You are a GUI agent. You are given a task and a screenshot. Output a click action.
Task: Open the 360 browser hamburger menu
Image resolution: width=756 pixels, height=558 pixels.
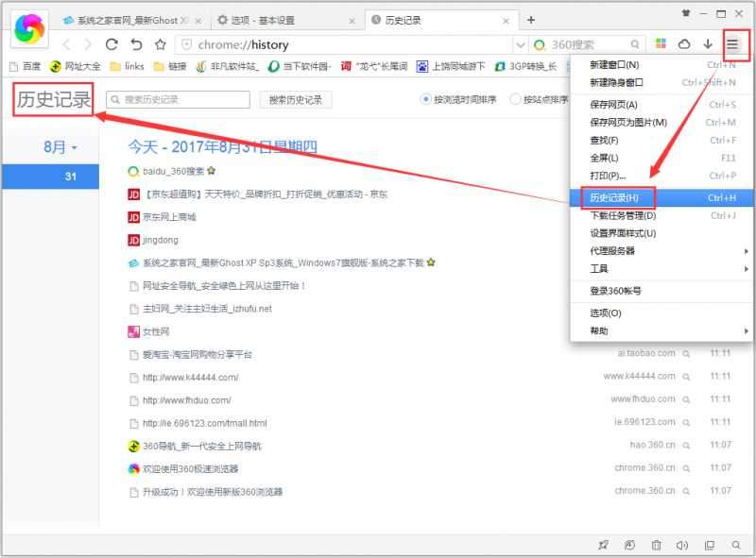coord(732,43)
